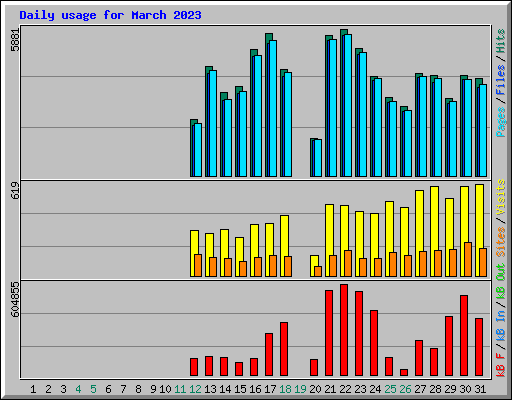512x400 pixels.
Task: Click day 22 on the x-axis
Action: point(345,389)
